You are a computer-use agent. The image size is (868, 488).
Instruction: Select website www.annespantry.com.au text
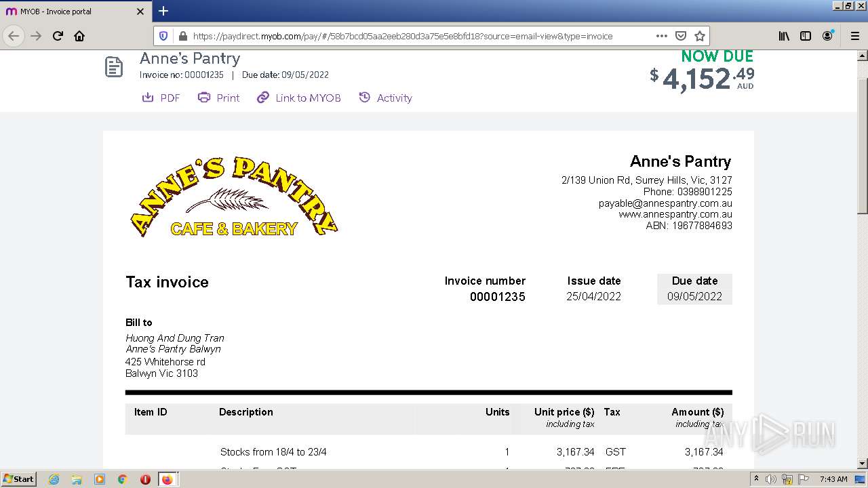point(675,214)
